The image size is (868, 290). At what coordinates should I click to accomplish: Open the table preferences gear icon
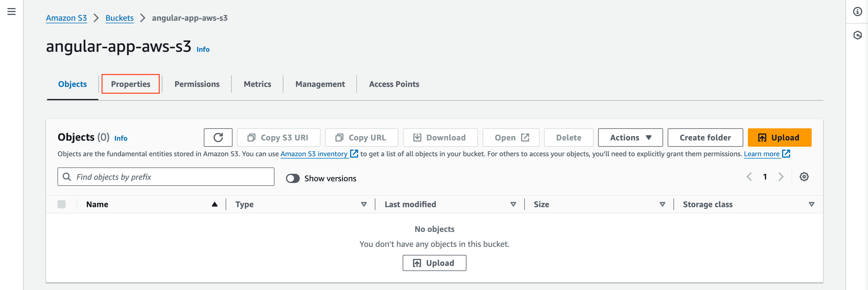tap(804, 177)
